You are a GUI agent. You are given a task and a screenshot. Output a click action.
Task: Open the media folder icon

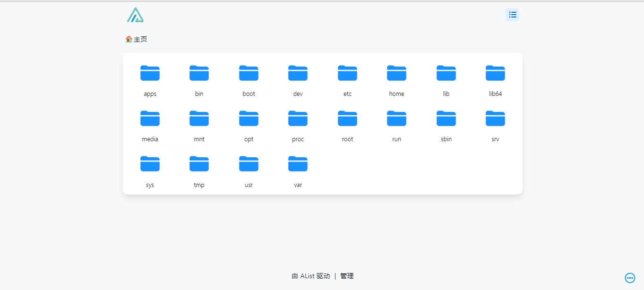click(x=150, y=119)
